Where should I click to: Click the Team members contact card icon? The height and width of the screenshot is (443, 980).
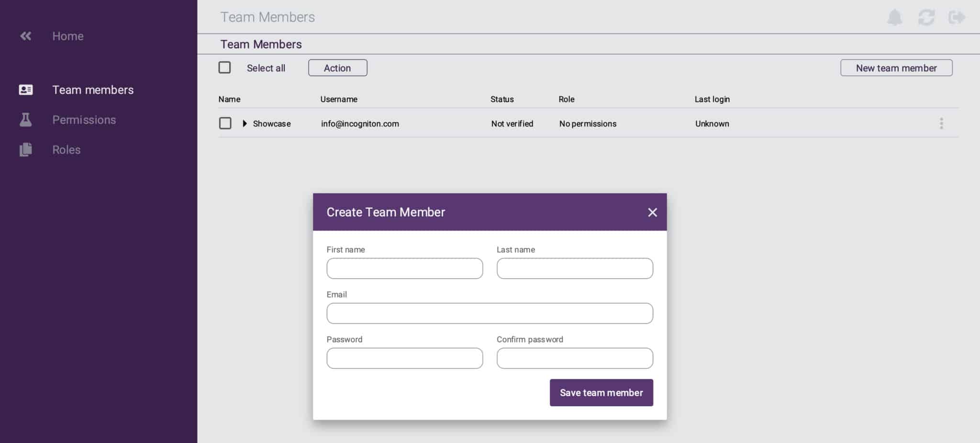(25, 89)
